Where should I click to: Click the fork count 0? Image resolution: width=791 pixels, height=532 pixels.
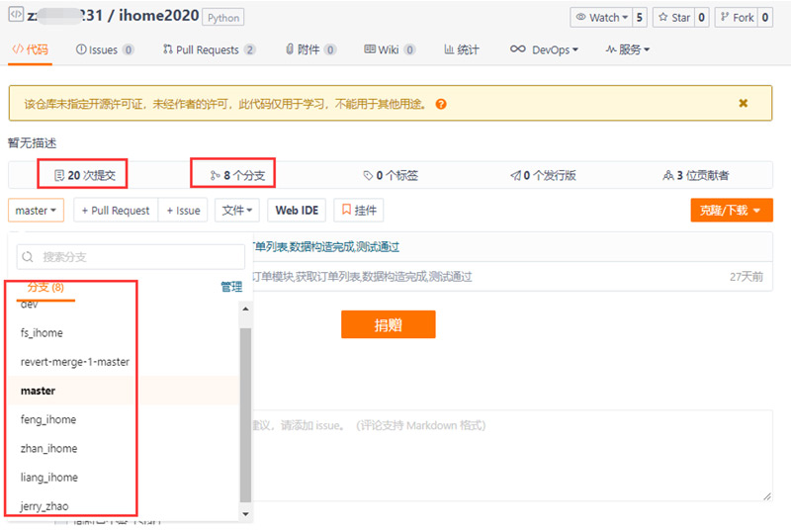[765, 18]
